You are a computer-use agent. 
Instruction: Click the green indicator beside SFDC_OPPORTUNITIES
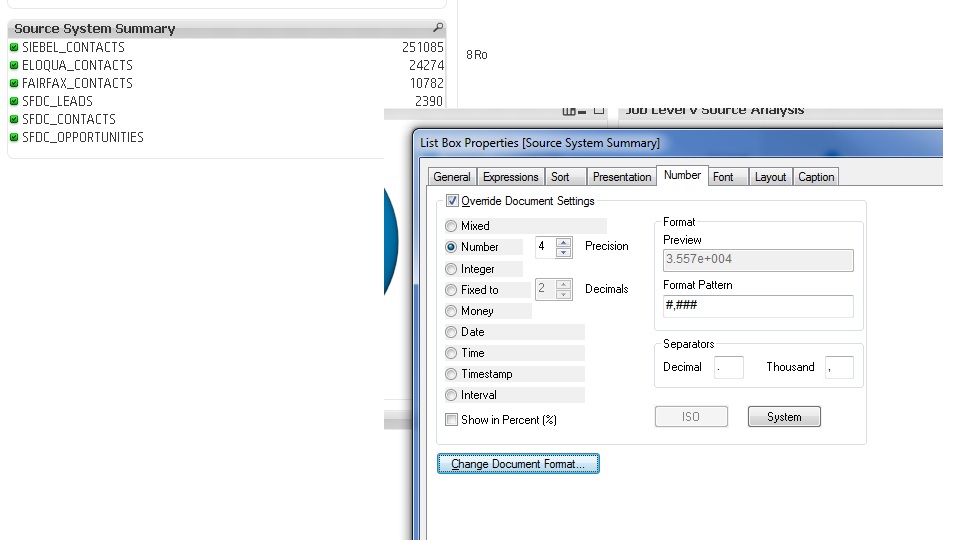[14, 137]
